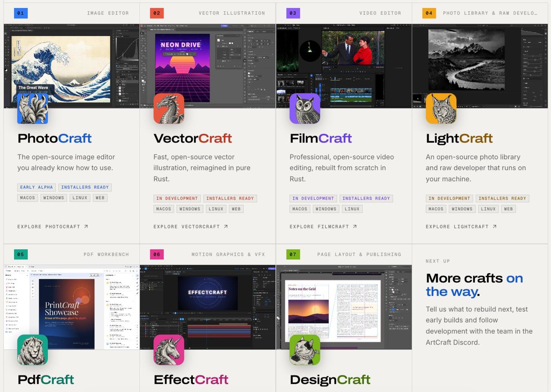Click the VectorCraft dragon app icon
The image size is (551, 392).
click(x=169, y=109)
